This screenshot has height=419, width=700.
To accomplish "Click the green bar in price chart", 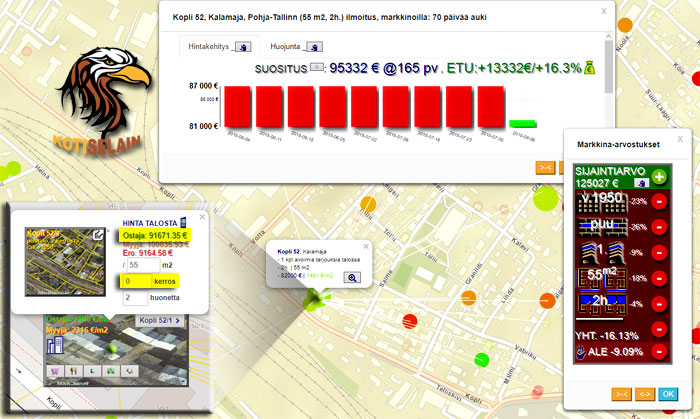I will [522, 124].
